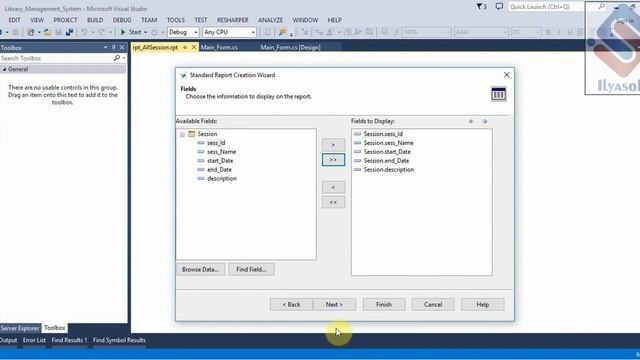The image size is (640, 360).
Task: Click the Finish button
Action: 384,304
